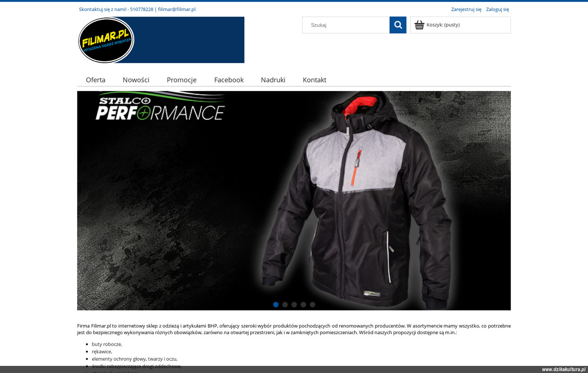Click the 'buty robocze,' list item

pos(107,344)
